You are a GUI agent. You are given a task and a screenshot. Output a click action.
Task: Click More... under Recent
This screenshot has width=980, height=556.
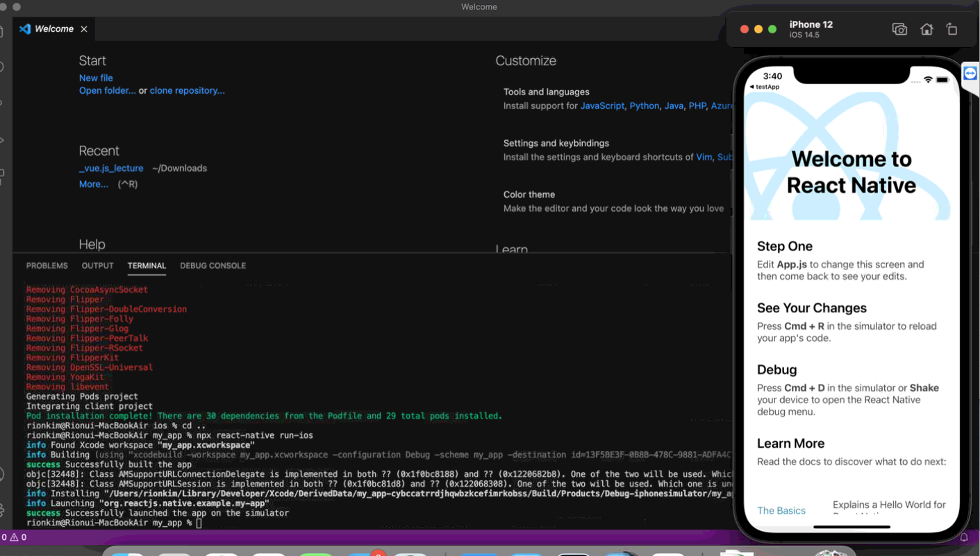94,184
